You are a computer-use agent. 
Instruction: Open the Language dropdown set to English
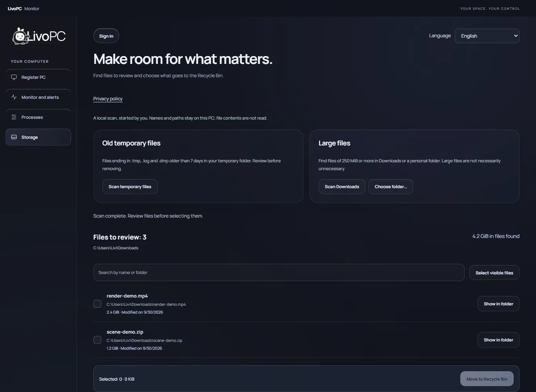pyautogui.click(x=487, y=36)
